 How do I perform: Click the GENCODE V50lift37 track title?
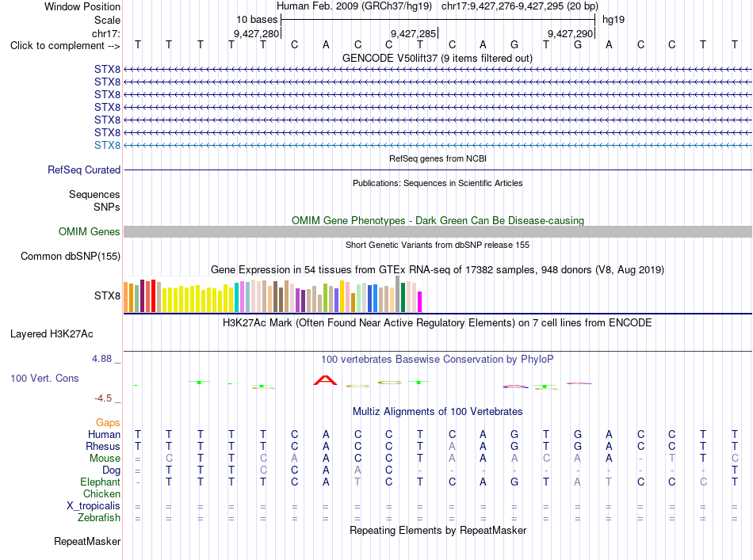[437, 58]
